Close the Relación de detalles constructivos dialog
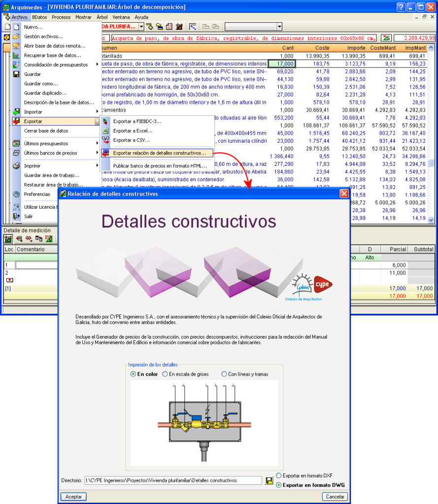The height and width of the screenshot is (504, 438). click(x=344, y=194)
